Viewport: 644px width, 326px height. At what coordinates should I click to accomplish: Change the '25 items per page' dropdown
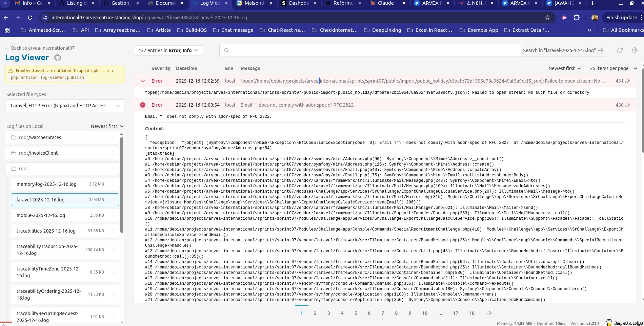coord(613,68)
